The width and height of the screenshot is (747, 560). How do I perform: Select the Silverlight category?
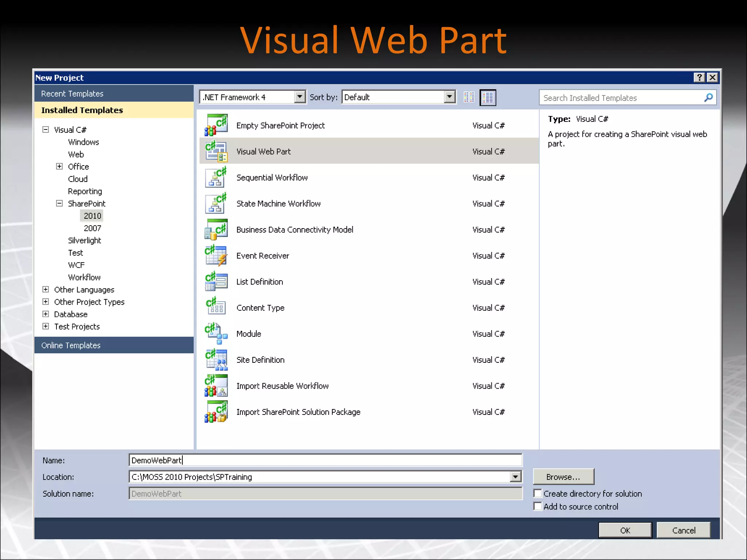click(x=85, y=241)
